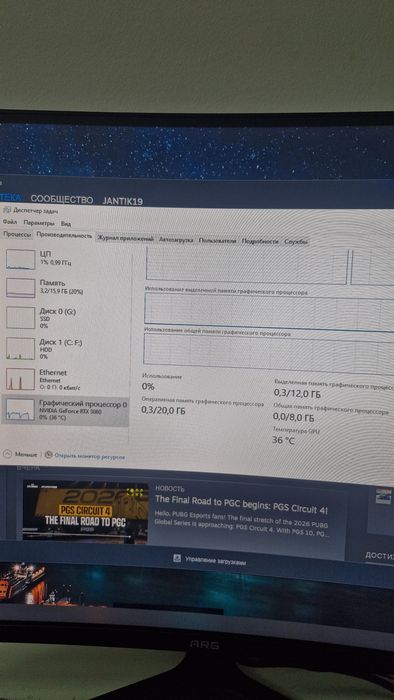
Task: Switch to the Подробности tab
Action: [260, 241]
